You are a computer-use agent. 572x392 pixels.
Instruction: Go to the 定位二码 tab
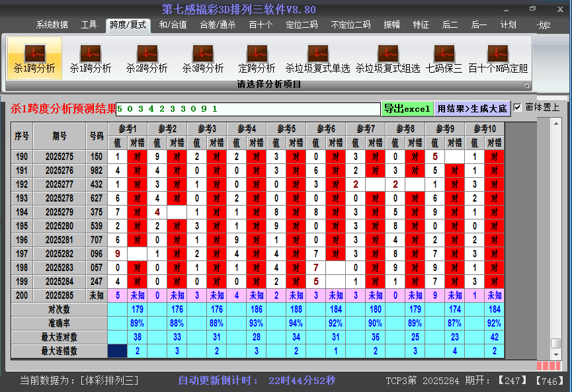point(302,25)
